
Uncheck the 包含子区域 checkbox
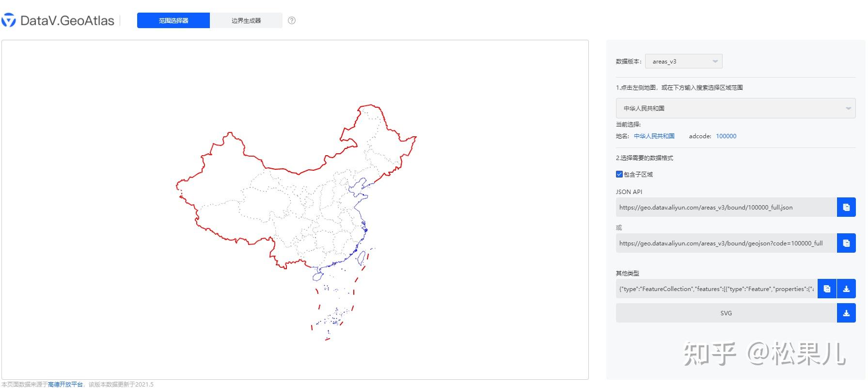[x=619, y=174]
